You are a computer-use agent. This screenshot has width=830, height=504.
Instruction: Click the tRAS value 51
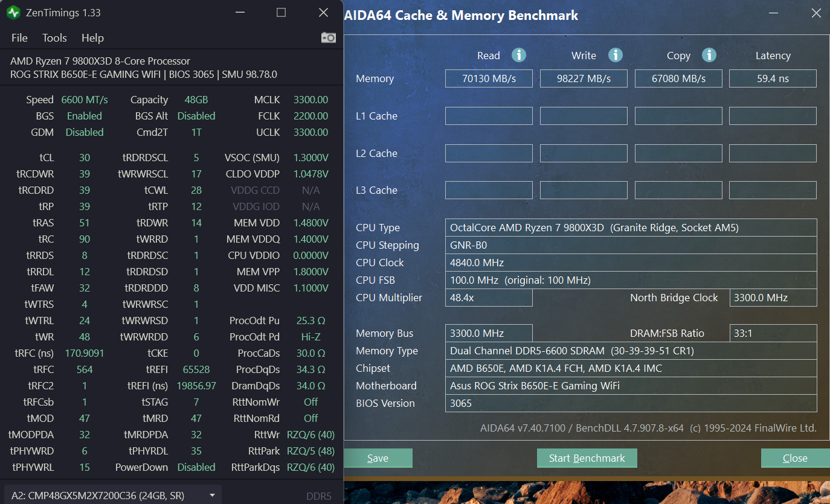[85, 223]
